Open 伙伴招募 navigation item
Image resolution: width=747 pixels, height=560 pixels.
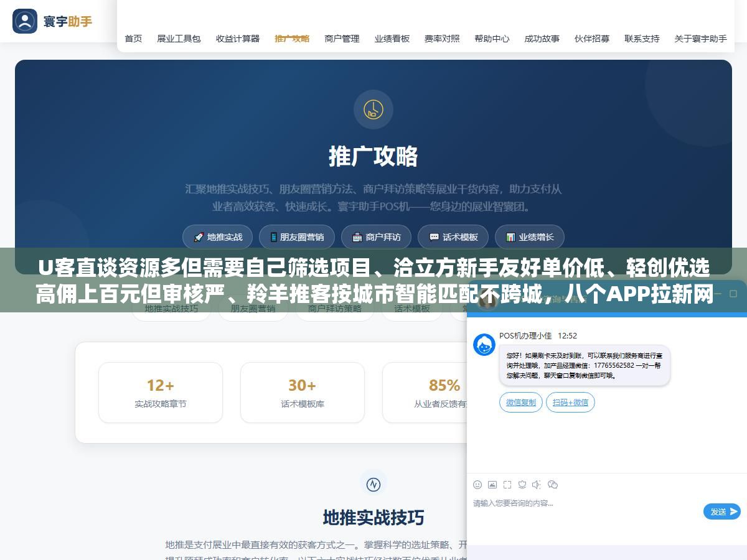tap(592, 39)
